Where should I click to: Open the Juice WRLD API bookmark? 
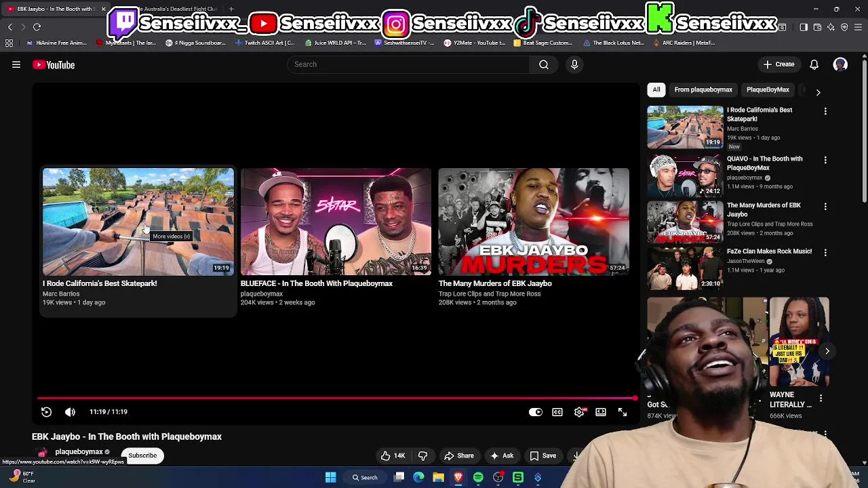(x=336, y=43)
